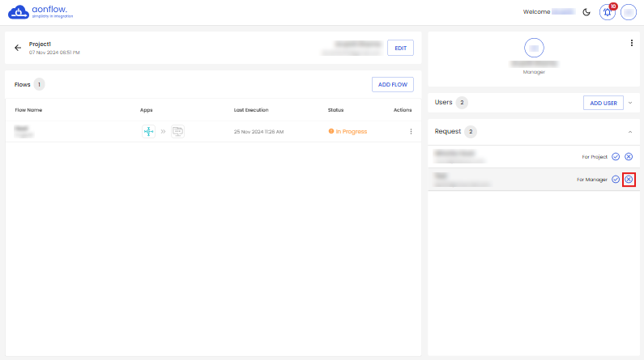Reject the For Manager request
The image size is (644, 360).
(x=629, y=179)
